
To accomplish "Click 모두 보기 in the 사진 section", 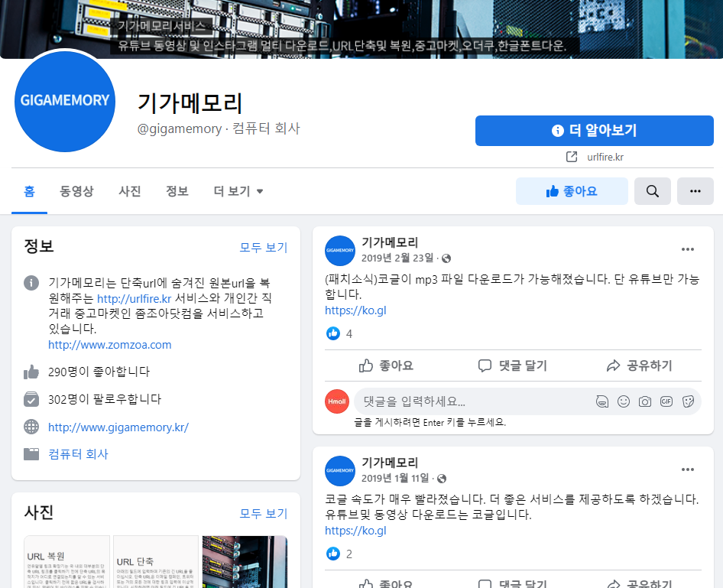I will pos(263,513).
